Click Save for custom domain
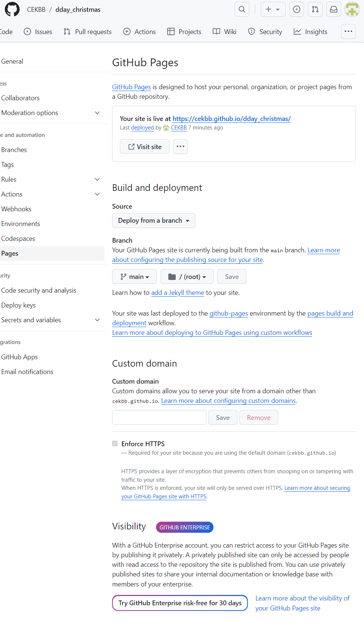The image size is (364, 626). [x=223, y=417]
